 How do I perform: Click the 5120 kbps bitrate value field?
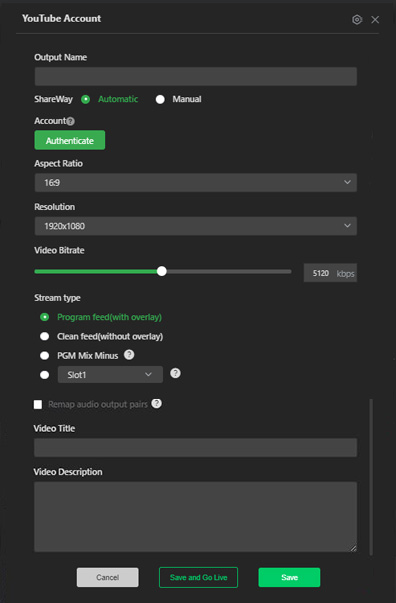(x=330, y=273)
